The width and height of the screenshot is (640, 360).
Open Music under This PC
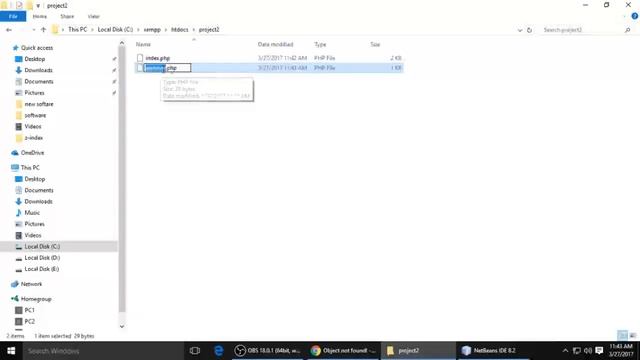click(32, 213)
